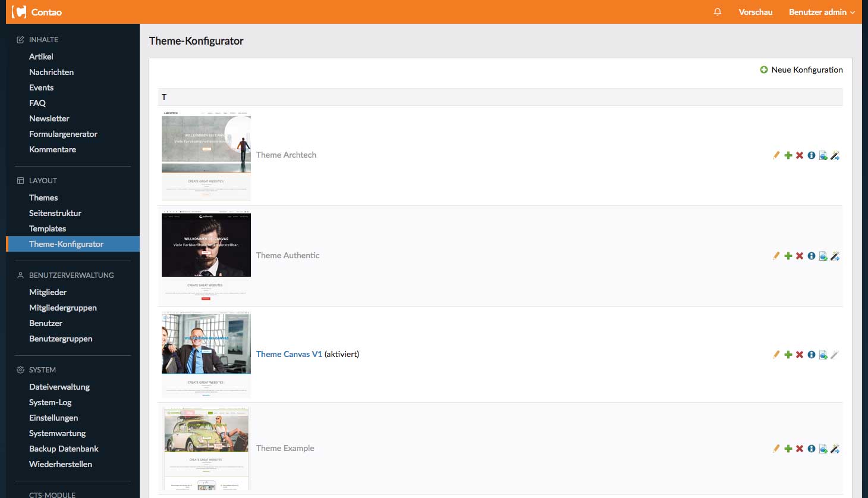Click the page-add icon for Theme Authentic
This screenshot has height=498, width=868.
point(823,256)
